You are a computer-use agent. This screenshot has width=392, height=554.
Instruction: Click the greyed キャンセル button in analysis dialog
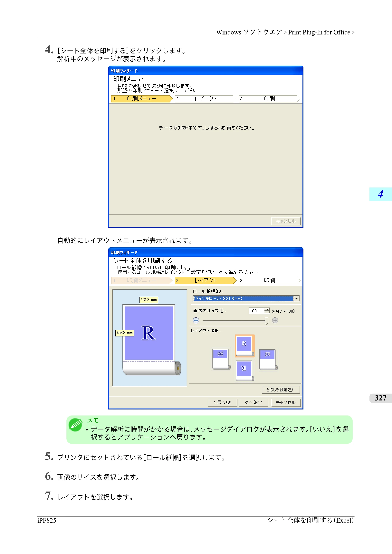[x=286, y=221]
